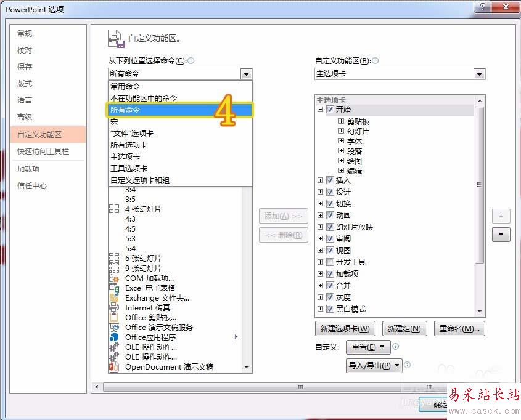Expand the 剪贴板 group
This screenshot has height=420, width=521.
(341, 121)
